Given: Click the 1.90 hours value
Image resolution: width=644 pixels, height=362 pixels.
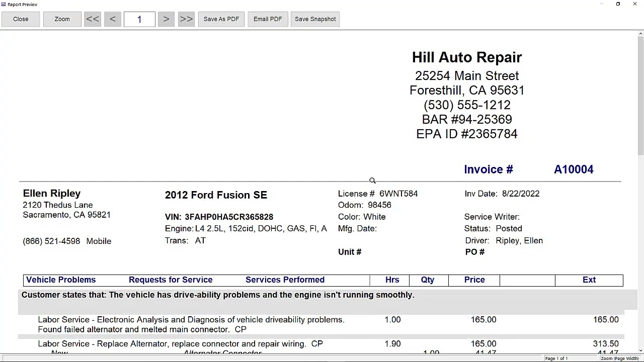Looking at the screenshot, I should pyautogui.click(x=392, y=344).
